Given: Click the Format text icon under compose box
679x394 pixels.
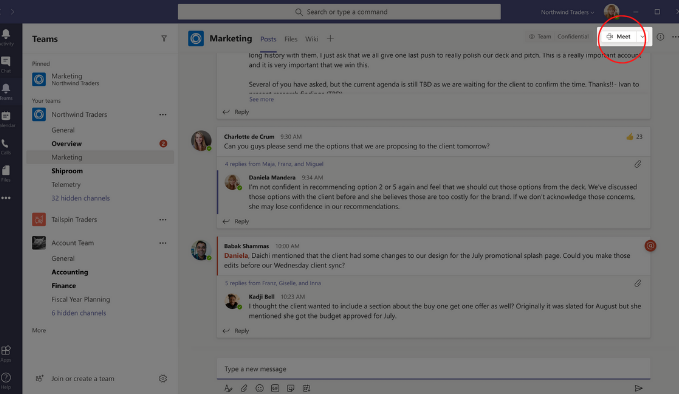Looking at the screenshot, I should [228, 388].
